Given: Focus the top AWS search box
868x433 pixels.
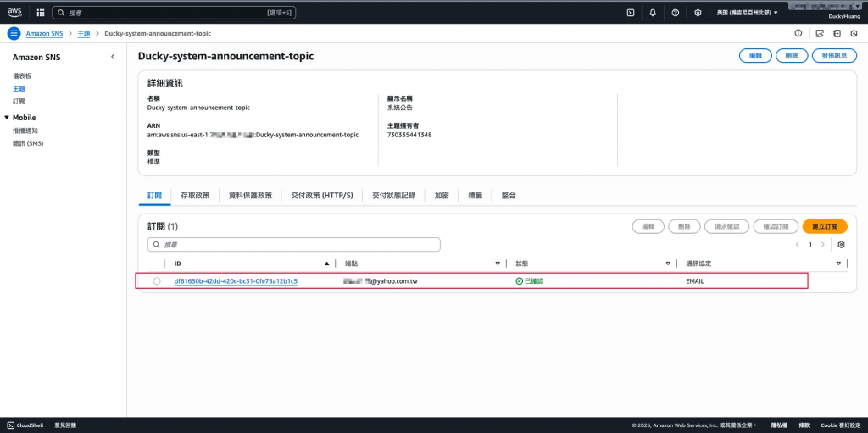Looking at the screenshot, I should pos(174,12).
